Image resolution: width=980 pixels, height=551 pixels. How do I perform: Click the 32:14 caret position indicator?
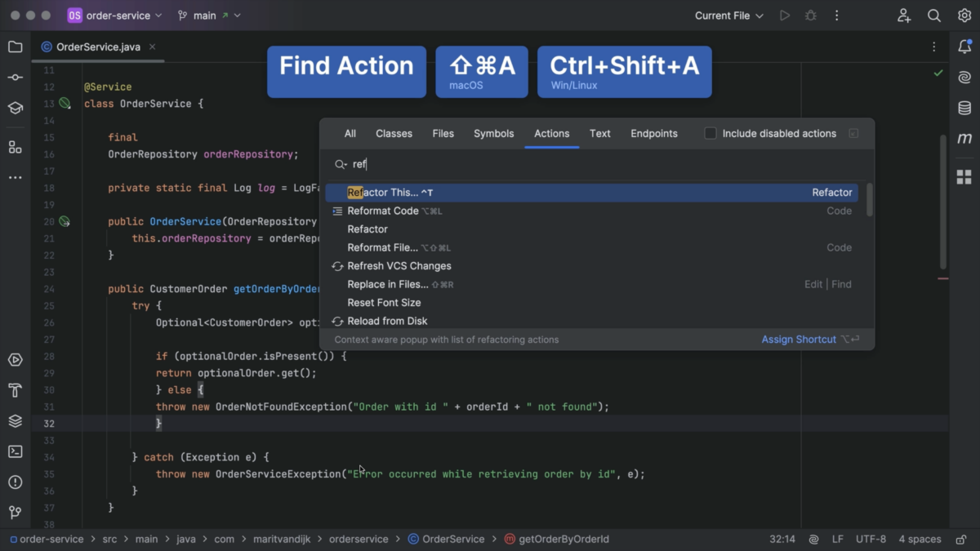coord(782,540)
